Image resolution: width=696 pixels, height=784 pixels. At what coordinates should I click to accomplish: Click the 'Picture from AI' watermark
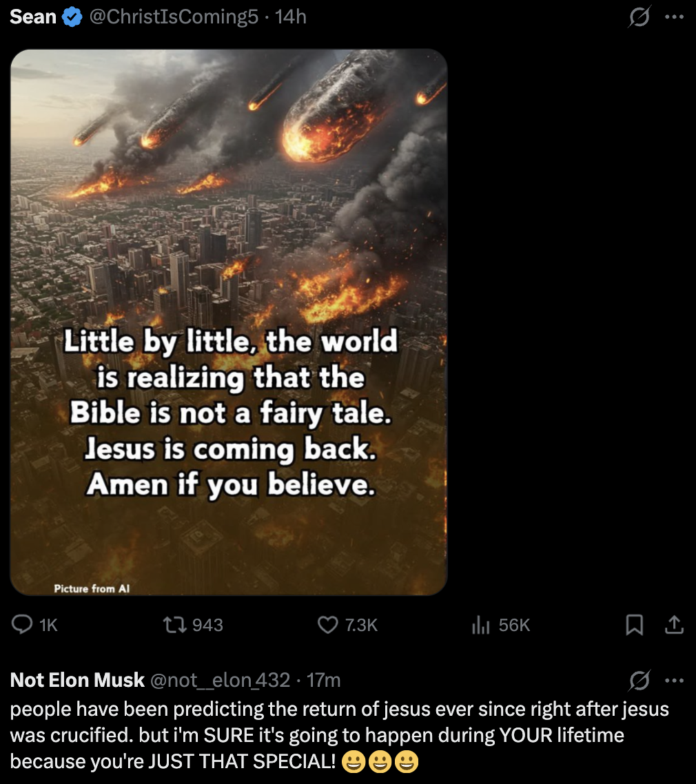[x=92, y=588]
